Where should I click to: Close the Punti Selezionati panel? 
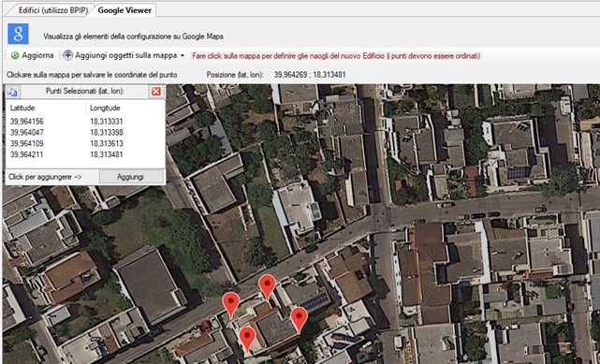[x=155, y=92]
